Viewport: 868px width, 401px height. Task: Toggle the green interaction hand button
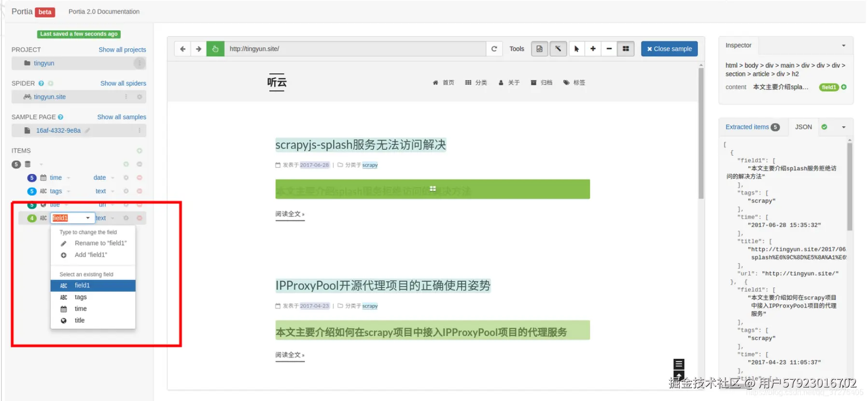click(215, 49)
